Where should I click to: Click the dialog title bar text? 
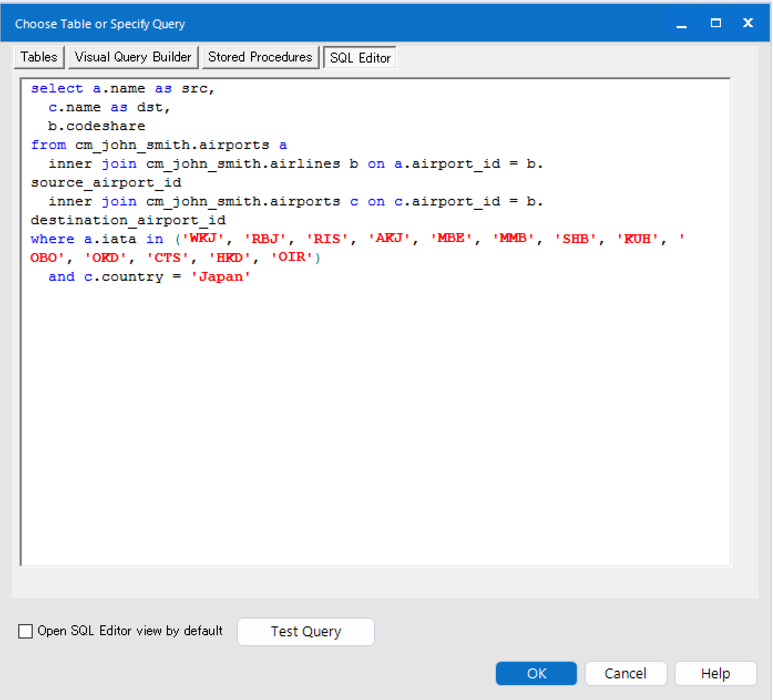tap(100, 24)
